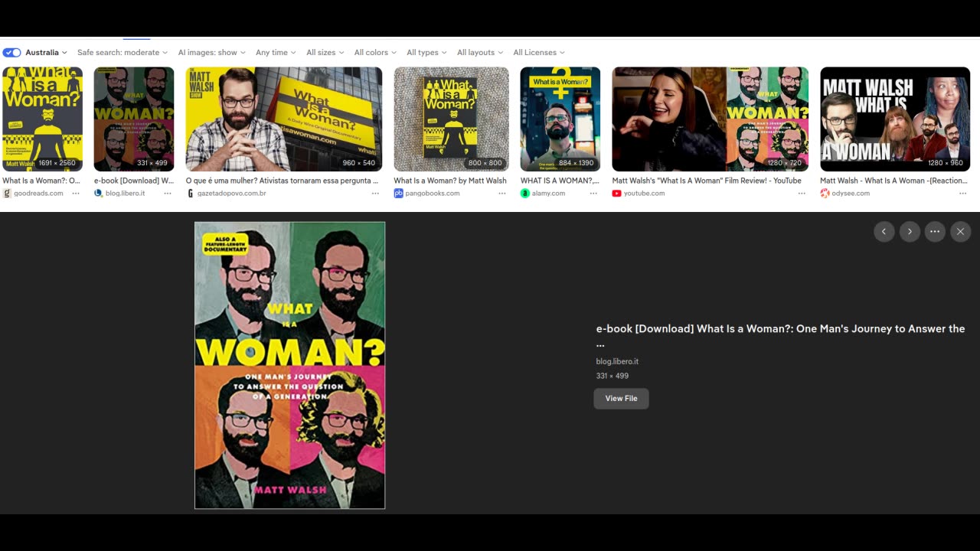Open ellipsis menu for alamy.com result

click(x=593, y=194)
